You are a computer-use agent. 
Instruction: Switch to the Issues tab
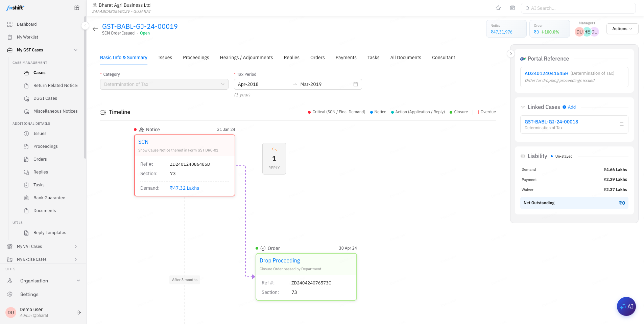click(x=165, y=58)
